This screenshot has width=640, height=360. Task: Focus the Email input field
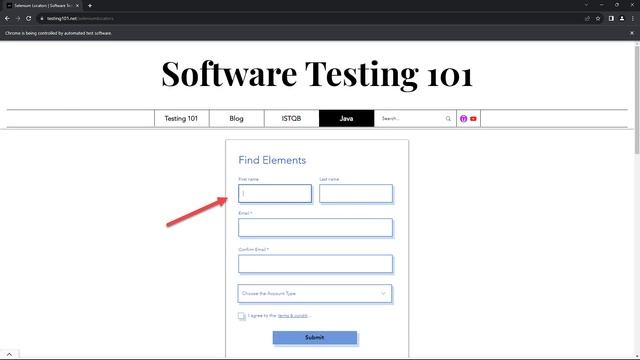(316, 227)
